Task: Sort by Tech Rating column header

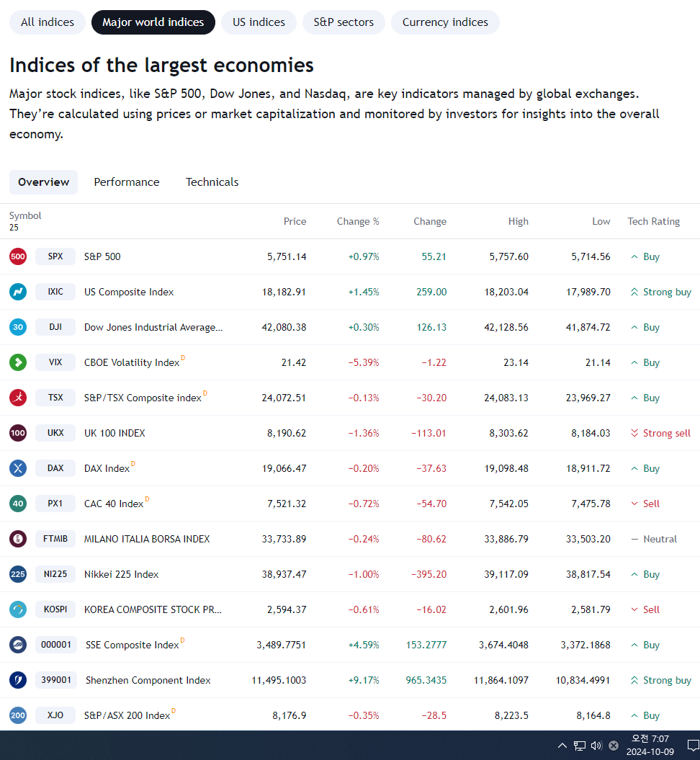Action: 653,221
